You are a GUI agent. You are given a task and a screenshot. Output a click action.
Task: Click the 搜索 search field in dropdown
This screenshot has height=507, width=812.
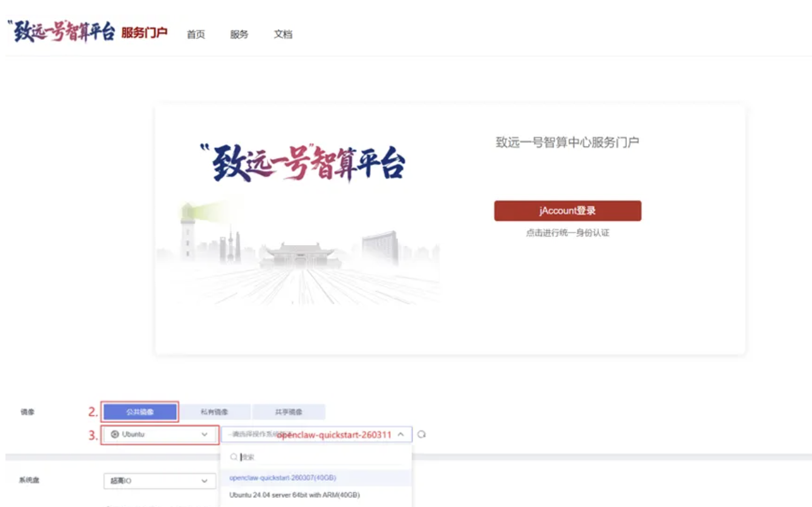tap(321, 457)
